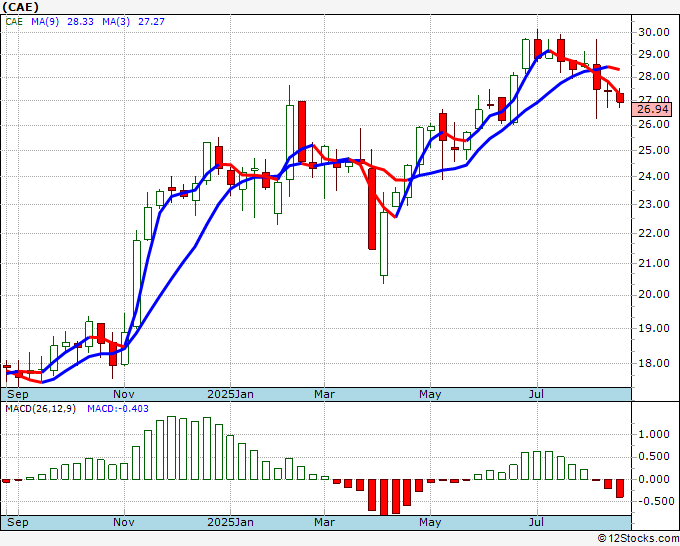
Task: Click the 0.500 MACD axis label
Action: point(654,456)
